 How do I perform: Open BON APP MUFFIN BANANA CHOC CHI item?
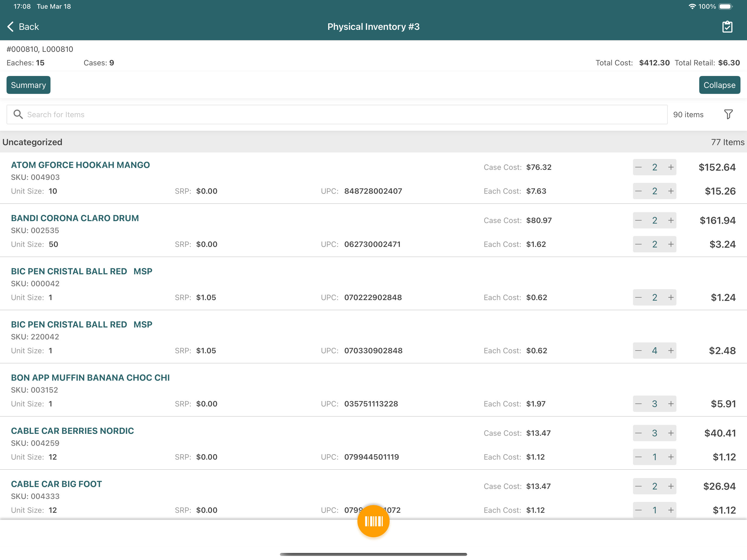(90, 378)
